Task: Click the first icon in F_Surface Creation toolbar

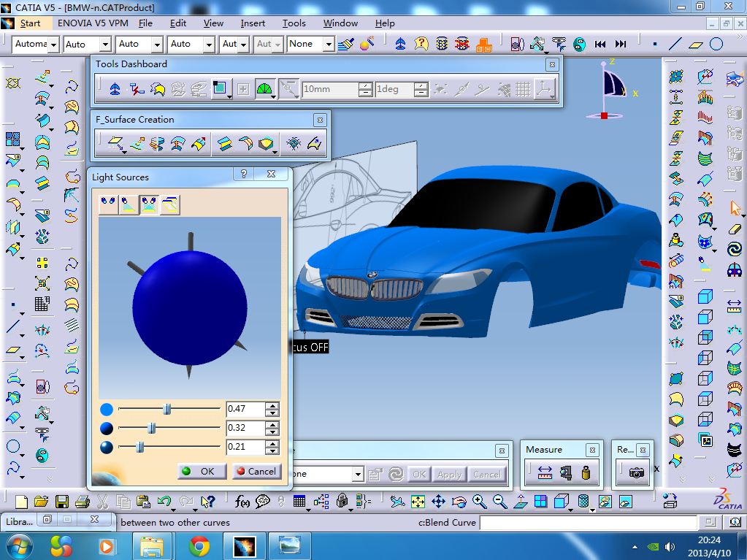Action: [115, 143]
